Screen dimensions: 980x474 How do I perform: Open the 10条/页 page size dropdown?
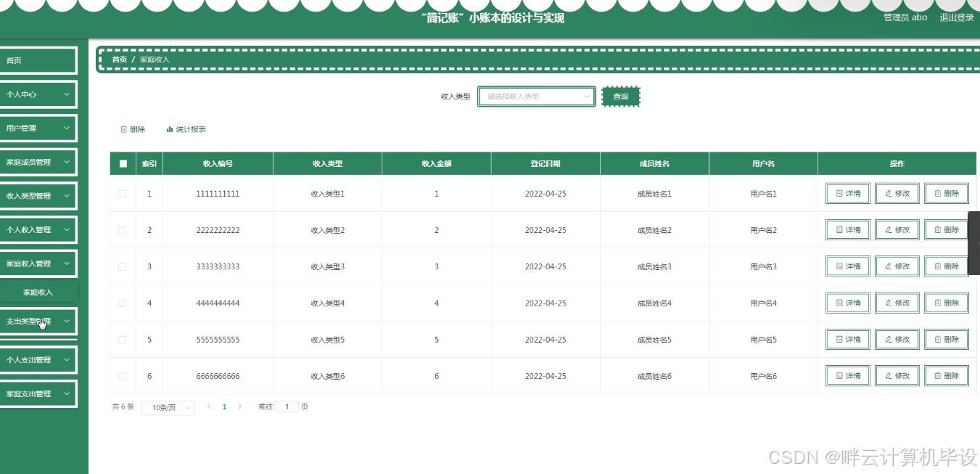click(168, 408)
